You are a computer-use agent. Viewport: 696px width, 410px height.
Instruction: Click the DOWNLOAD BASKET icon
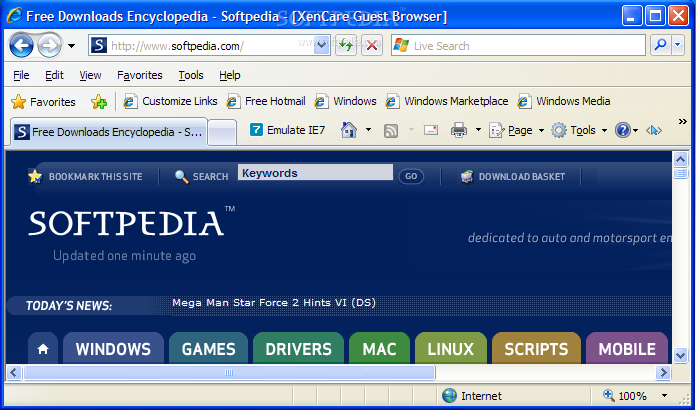467,177
